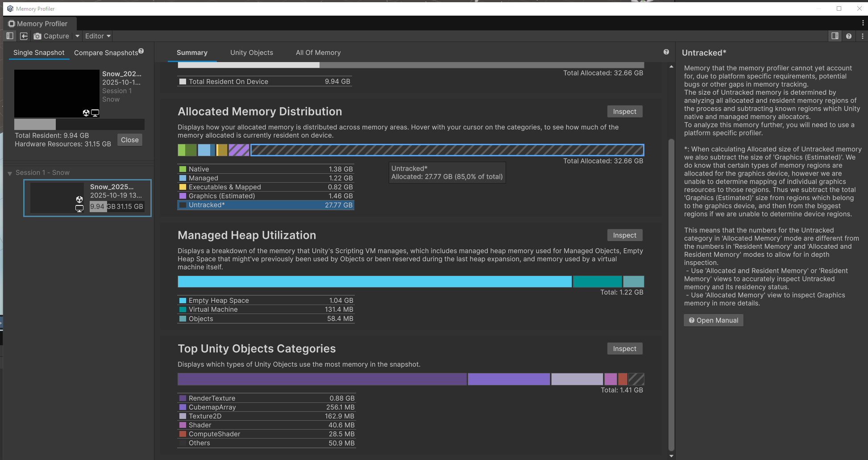Switch to the Unity Objects tab
Viewport: 868px width, 460px height.
[252, 53]
